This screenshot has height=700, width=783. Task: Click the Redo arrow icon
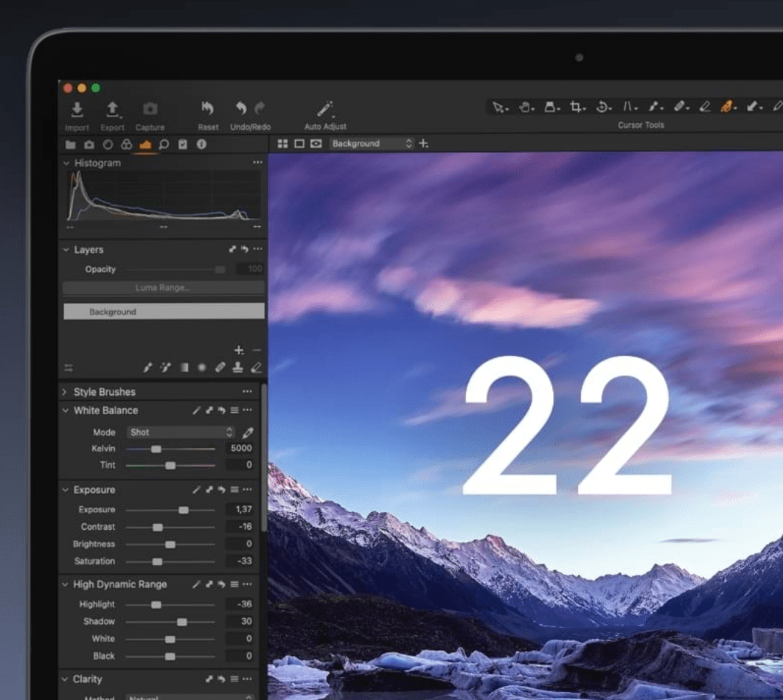[260, 108]
